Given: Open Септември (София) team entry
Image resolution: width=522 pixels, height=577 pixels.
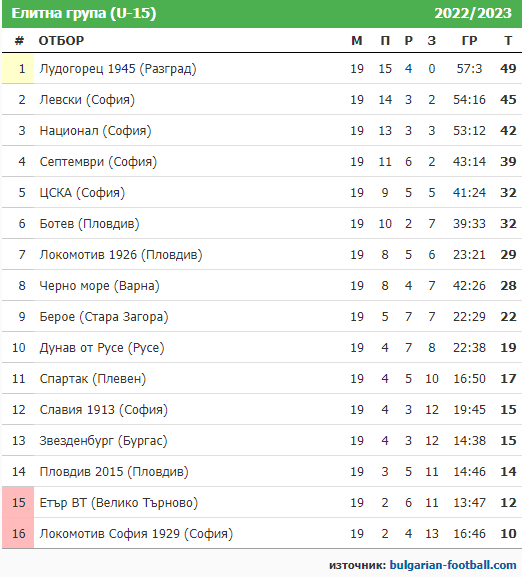Looking at the screenshot, I should click(98, 162).
